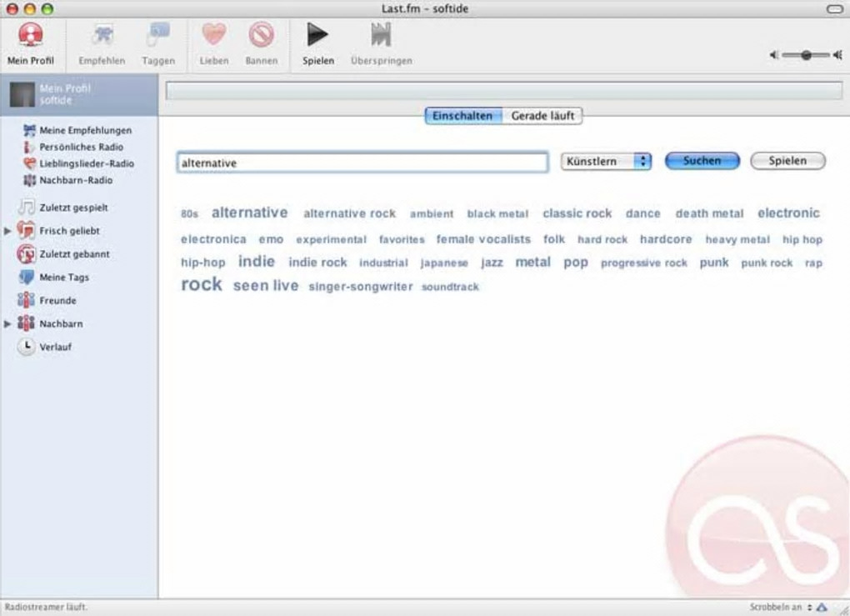The width and height of the screenshot is (850, 616).
Task: Click the blue Suchen button
Action: point(702,161)
